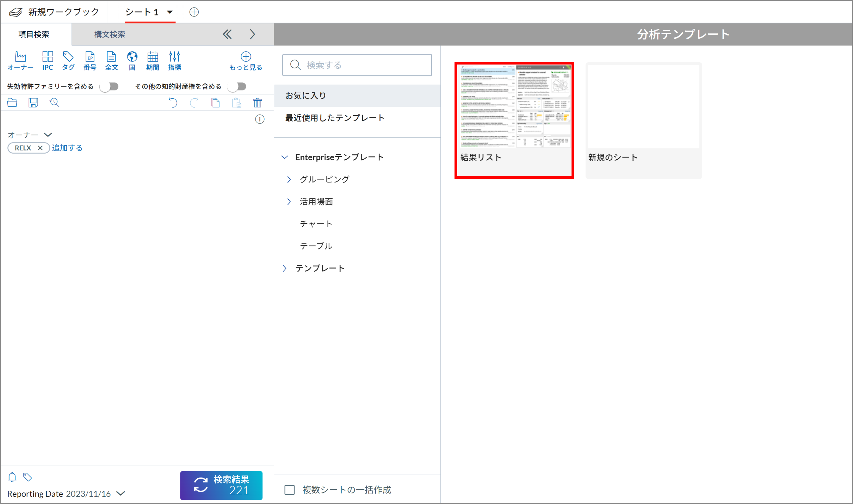The image size is (853, 504).
Task: Toggle 失効特許ファミリーを含める switch
Action: tap(109, 87)
